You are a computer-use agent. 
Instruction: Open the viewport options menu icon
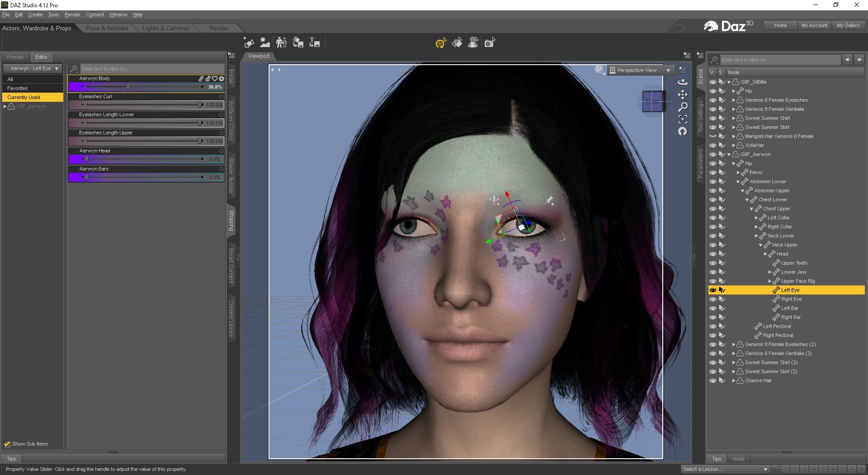(683, 70)
